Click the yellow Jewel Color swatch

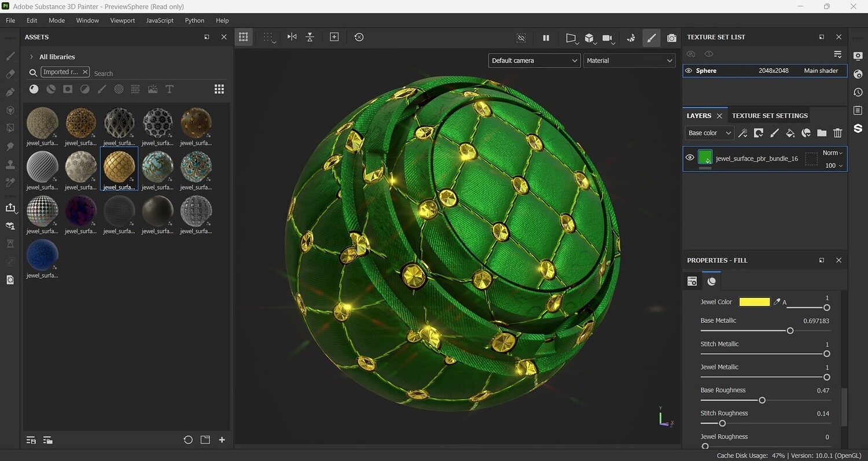[x=755, y=302]
